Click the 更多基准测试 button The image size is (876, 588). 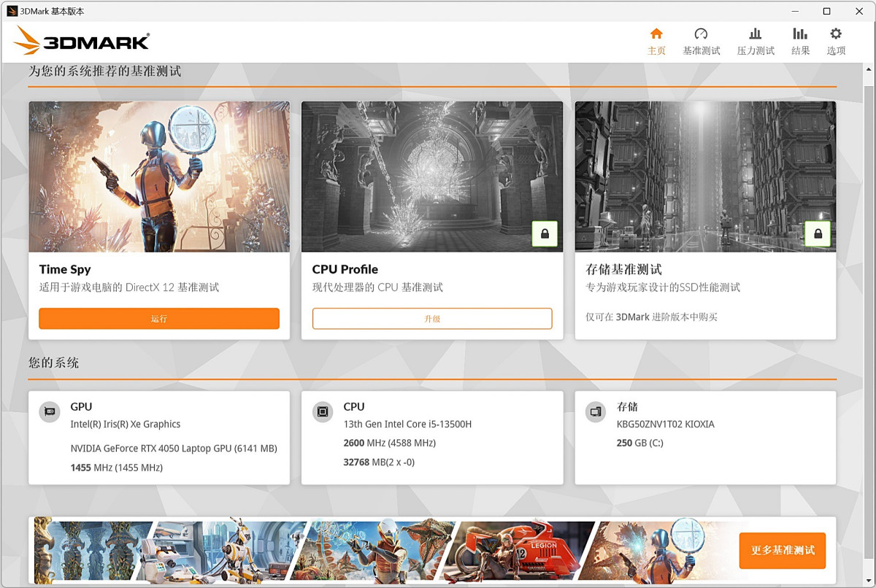(782, 551)
